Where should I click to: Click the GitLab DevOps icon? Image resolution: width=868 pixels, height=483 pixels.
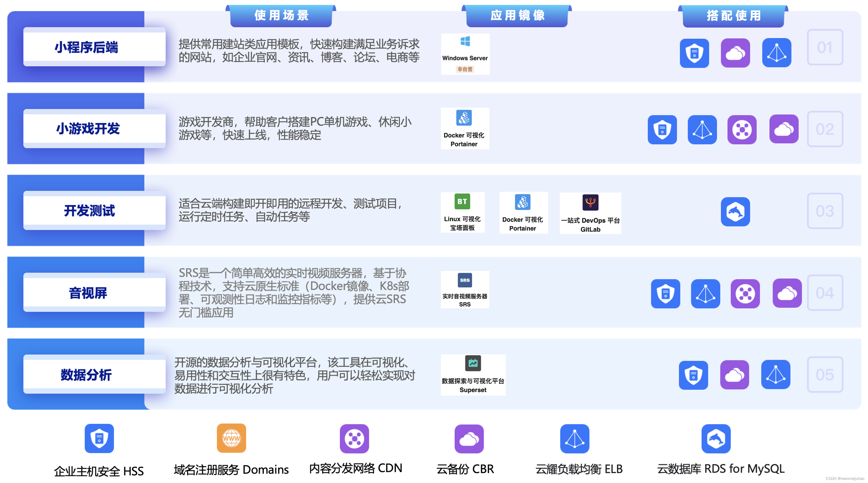point(590,202)
